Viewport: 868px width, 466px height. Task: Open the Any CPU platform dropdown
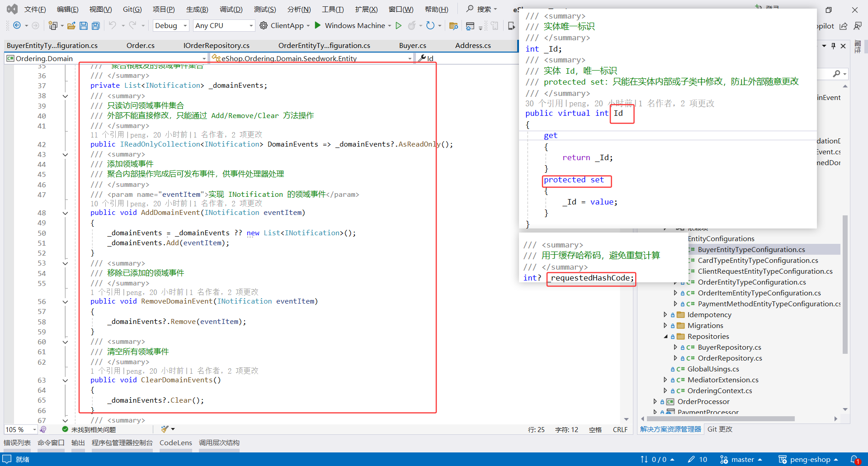[224, 25]
